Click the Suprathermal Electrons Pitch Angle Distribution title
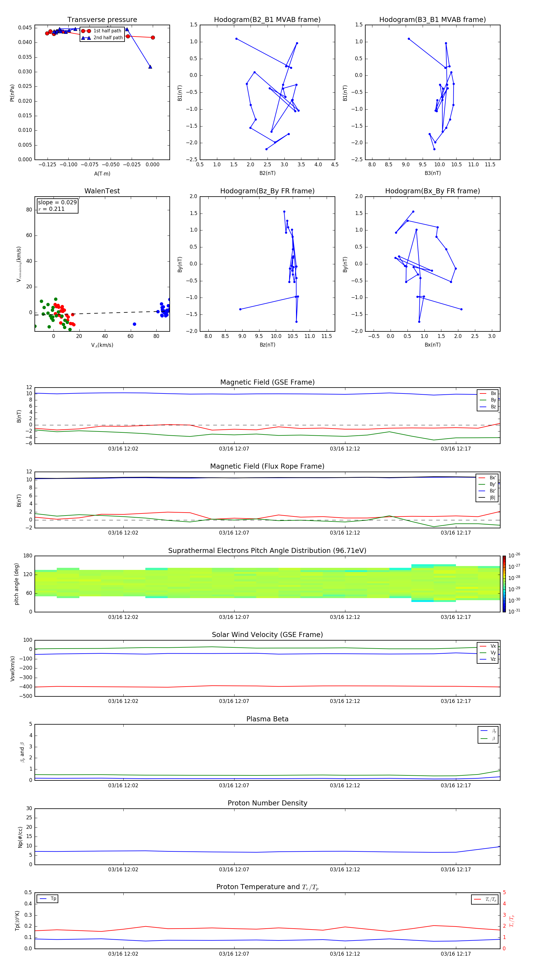This screenshot has width=535, height=980. tap(267, 551)
